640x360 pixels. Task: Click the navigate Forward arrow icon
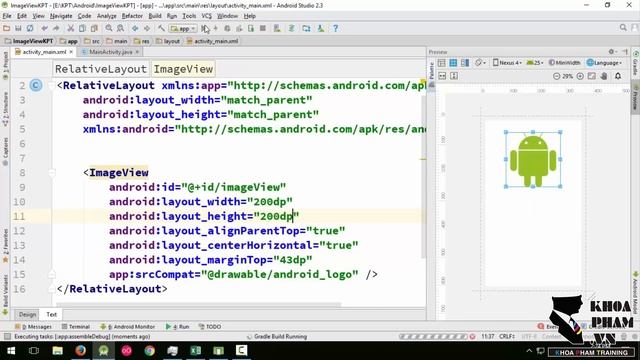(147, 28)
